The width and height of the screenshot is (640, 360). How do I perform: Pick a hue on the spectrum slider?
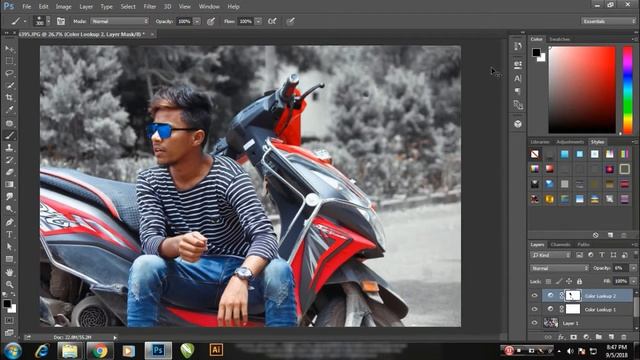pos(628,90)
